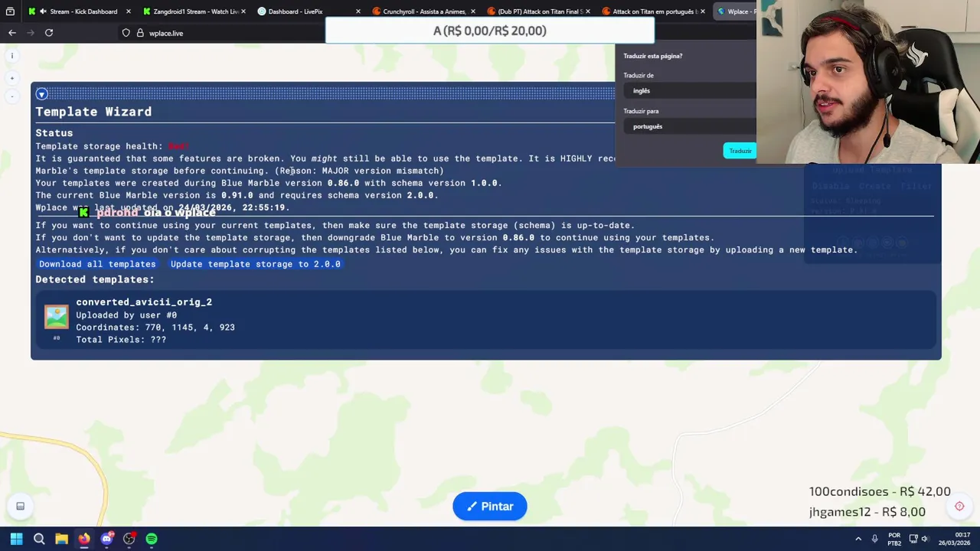Open the Windows Start menu
The width and height of the screenshot is (980, 551).
tap(16, 539)
